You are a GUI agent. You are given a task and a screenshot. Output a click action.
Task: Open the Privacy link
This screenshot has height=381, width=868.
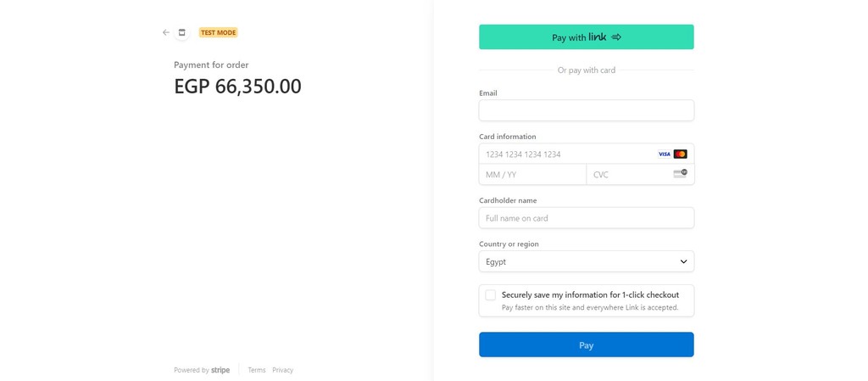[x=283, y=370]
